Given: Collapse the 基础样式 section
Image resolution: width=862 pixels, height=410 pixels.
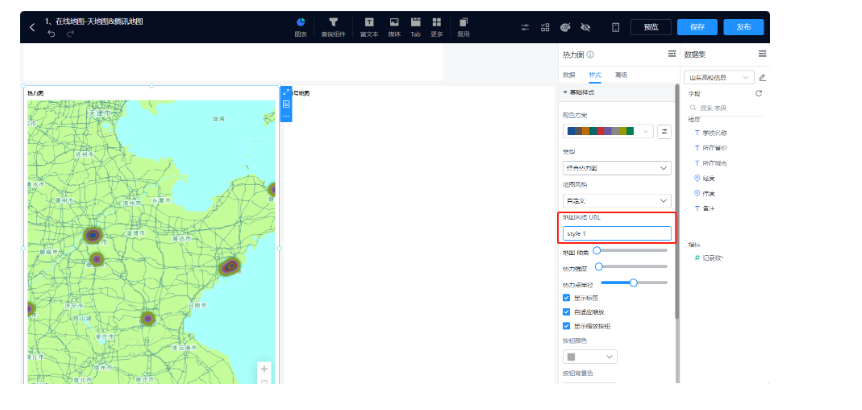Looking at the screenshot, I should pos(617,92).
